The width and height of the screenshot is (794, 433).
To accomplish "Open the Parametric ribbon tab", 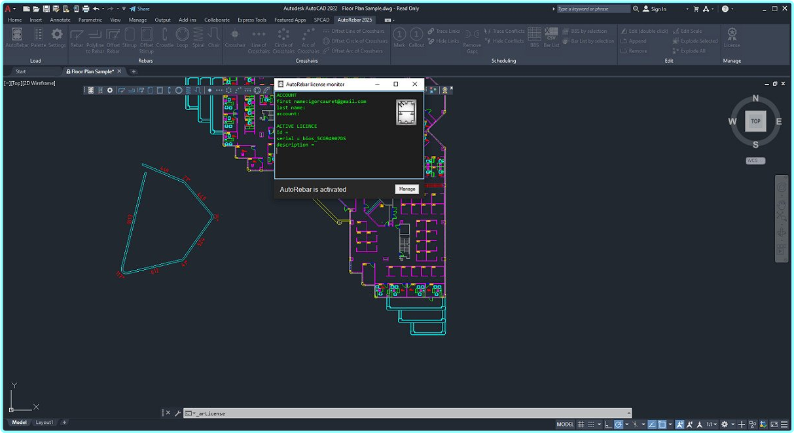I will 90,20.
